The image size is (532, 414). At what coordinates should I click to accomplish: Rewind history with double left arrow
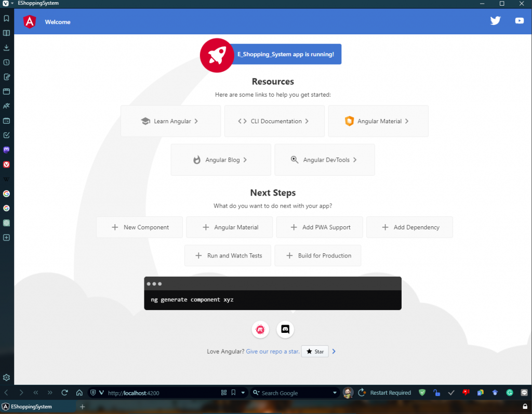pyautogui.click(x=36, y=393)
